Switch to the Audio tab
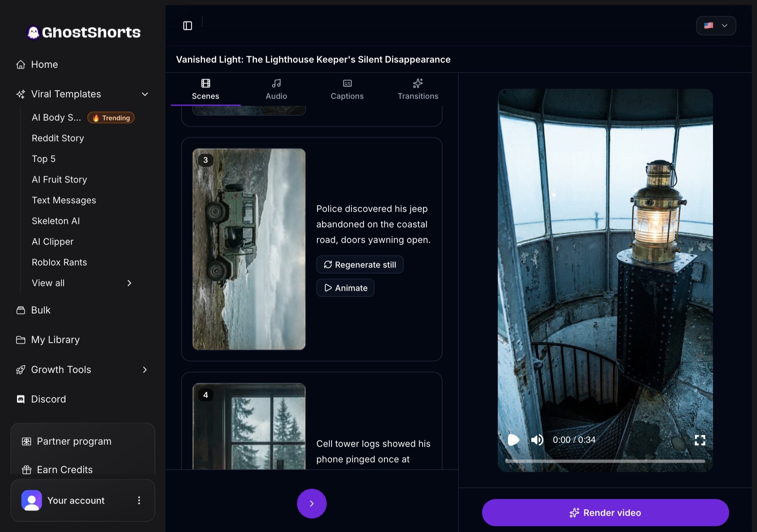Image resolution: width=757 pixels, height=532 pixels. (276, 90)
